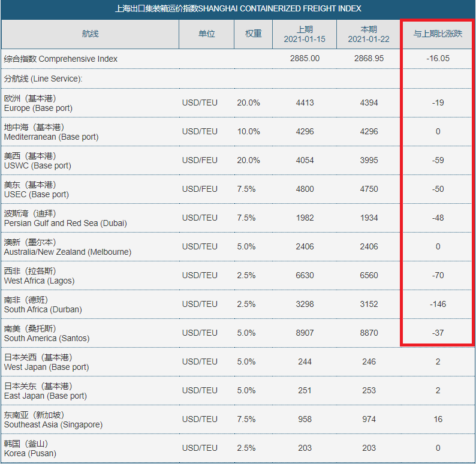The width and height of the screenshot is (476, 464).
Task: Select the 本期 2021-01-22 column header
Action: [x=369, y=34]
